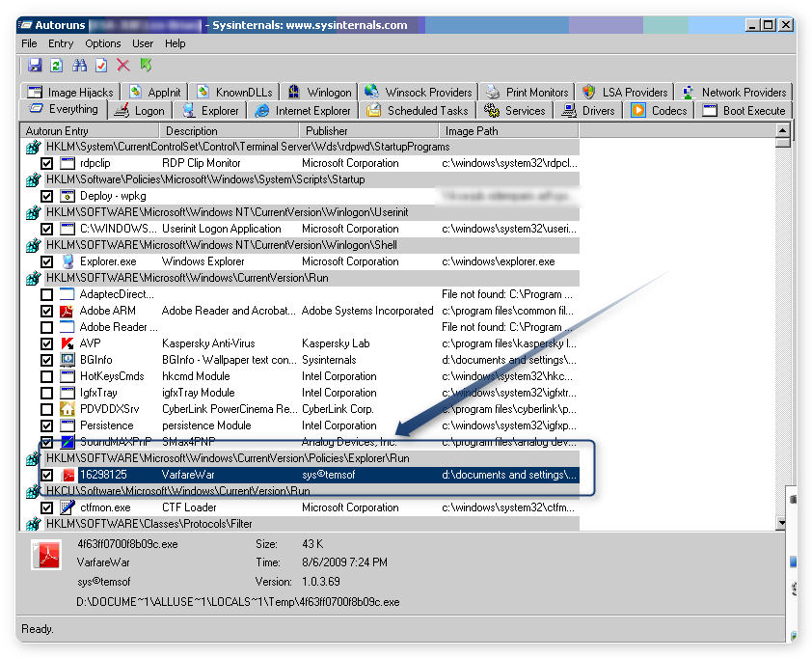Open the Winsock Providers tab
Screen dimensions: 812x658
tap(419, 93)
